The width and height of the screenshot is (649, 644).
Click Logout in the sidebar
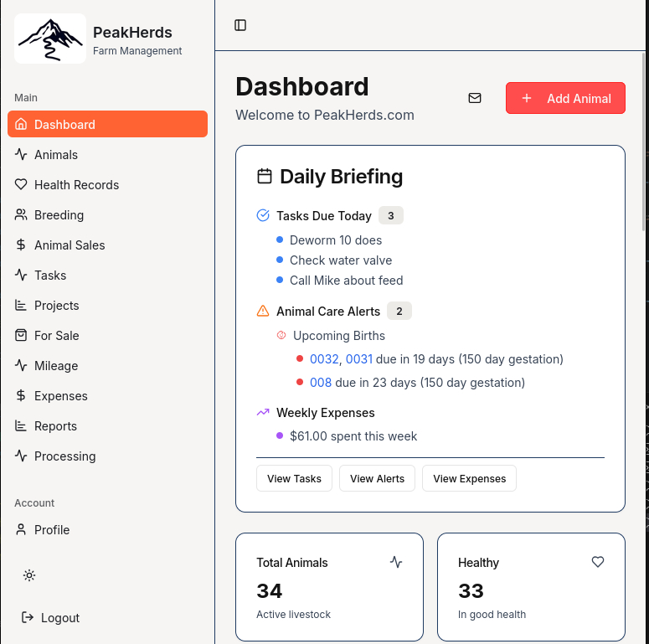tap(59, 618)
